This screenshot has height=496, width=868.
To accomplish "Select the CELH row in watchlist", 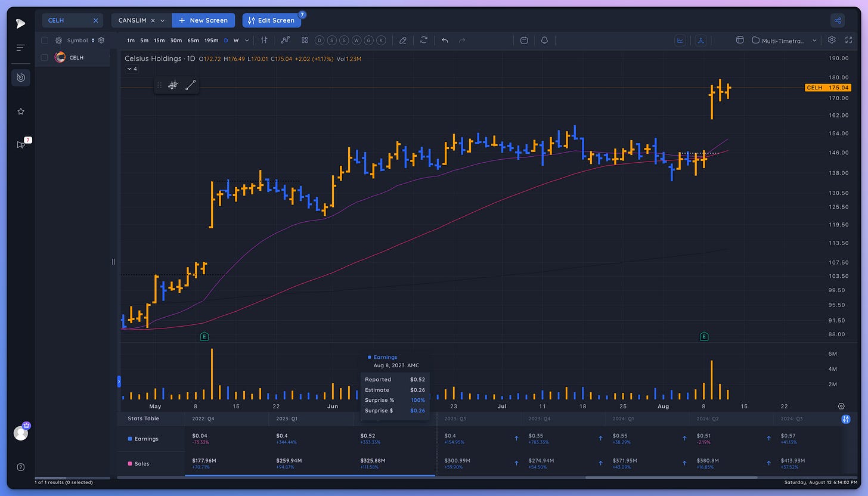I will [x=72, y=57].
